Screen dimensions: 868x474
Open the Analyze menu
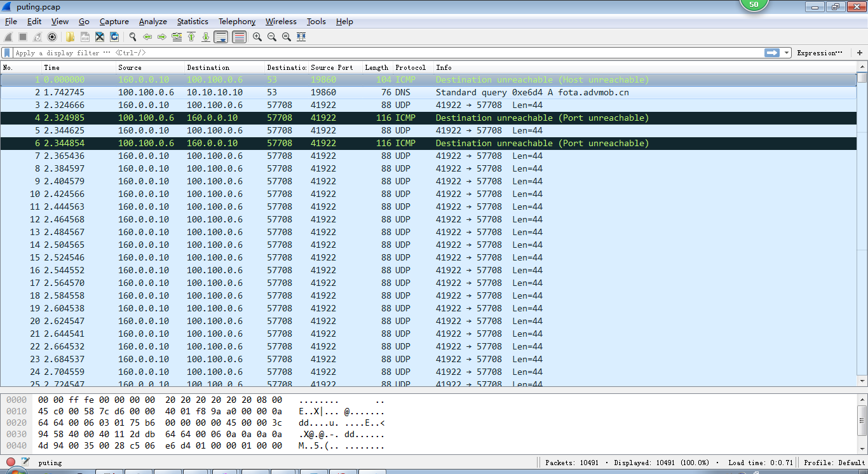click(153, 21)
